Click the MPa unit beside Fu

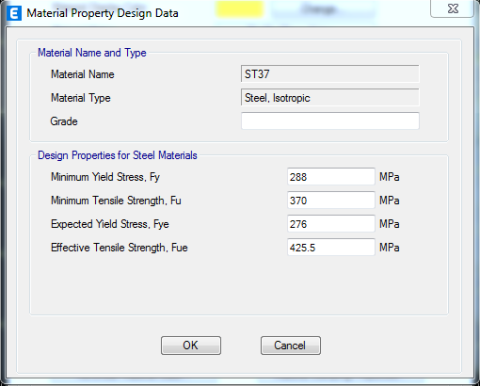tap(389, 200)
